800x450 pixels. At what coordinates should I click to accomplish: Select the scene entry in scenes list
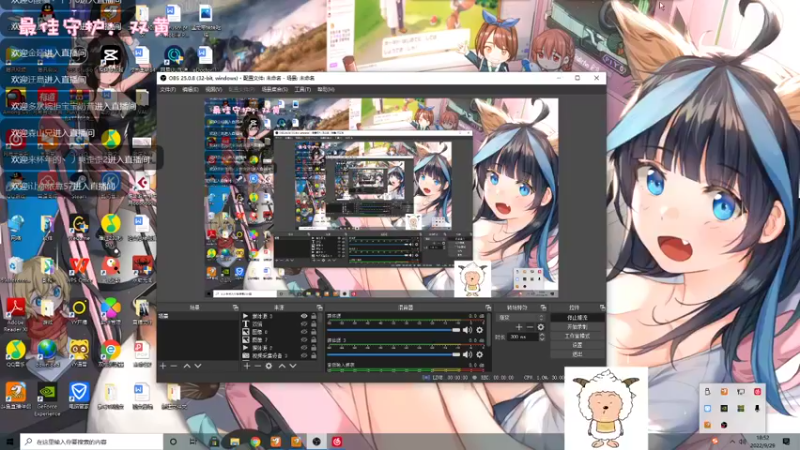(197, 316)
